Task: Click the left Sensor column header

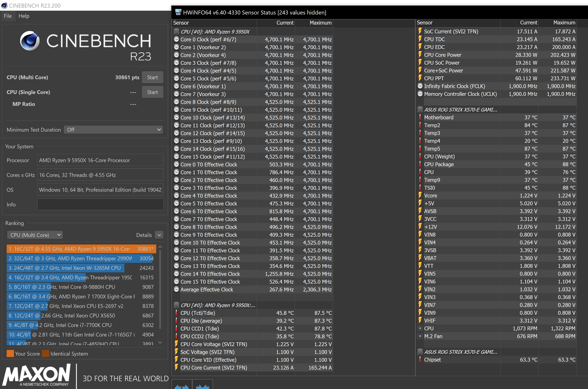Action: coord(214,23)
